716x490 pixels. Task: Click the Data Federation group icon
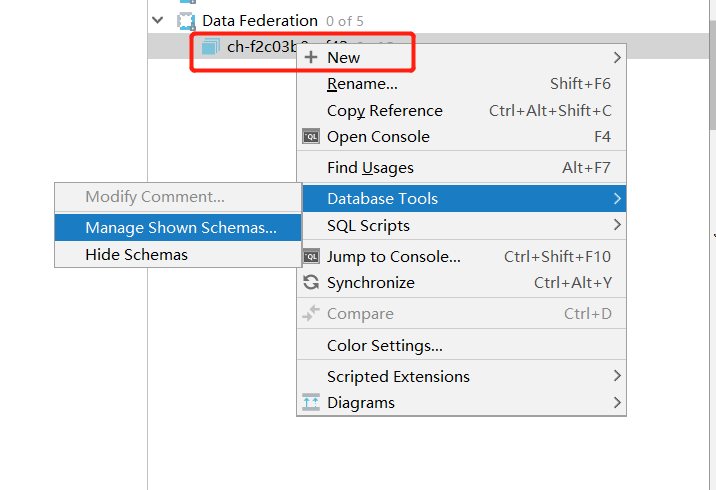click(186, 21)
